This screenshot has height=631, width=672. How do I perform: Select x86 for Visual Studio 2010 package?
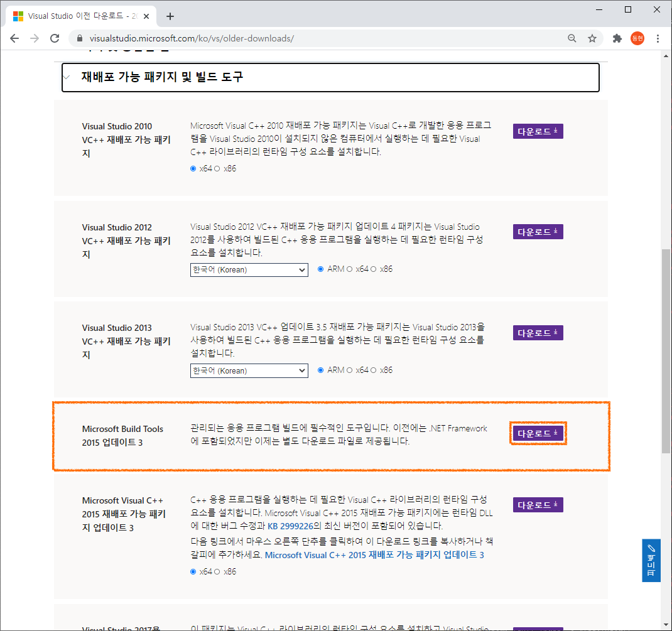217,169
